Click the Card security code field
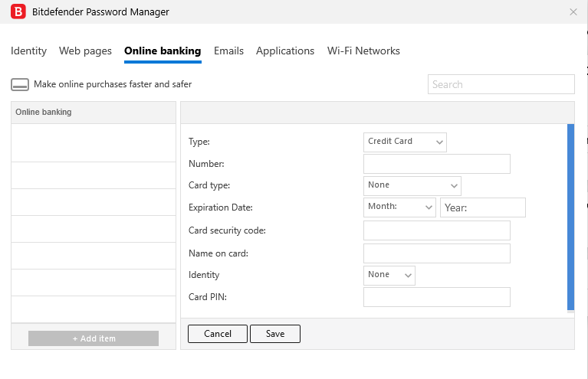Image resolution: width=588 pixels, height=379 pixels. [436, 230]
